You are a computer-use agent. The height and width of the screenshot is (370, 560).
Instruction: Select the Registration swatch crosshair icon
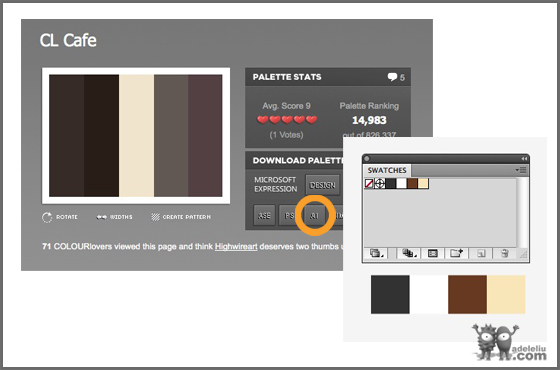(380, 184)
